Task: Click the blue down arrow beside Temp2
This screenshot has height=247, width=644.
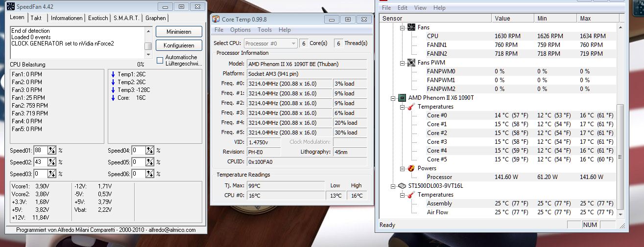Action: [x=113, y=82]
